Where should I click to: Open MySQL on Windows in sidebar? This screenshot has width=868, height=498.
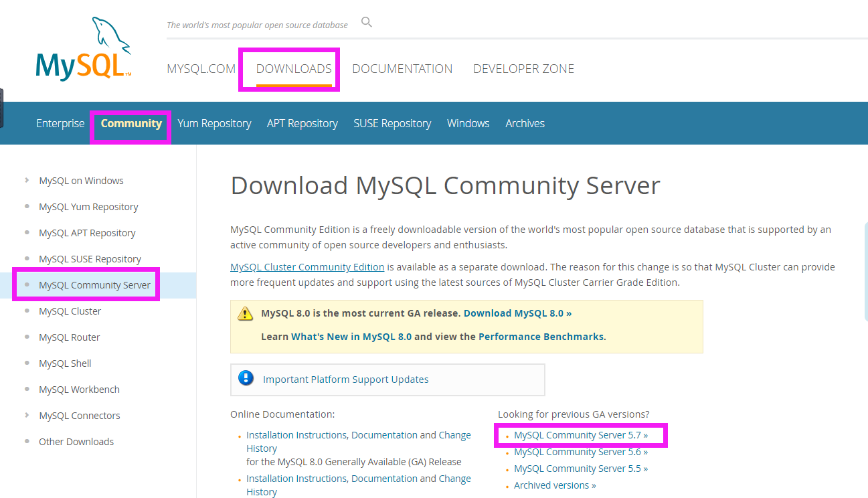(81, 181)
